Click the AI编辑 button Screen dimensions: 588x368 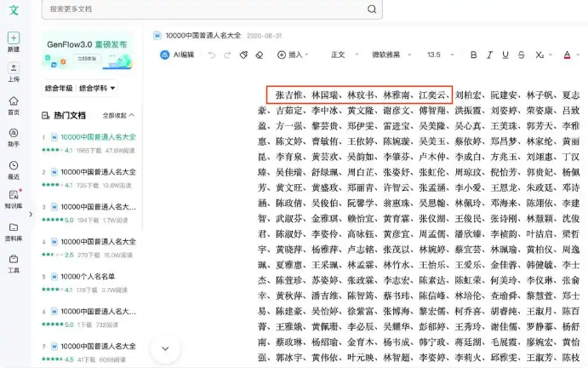pos(177,55)
